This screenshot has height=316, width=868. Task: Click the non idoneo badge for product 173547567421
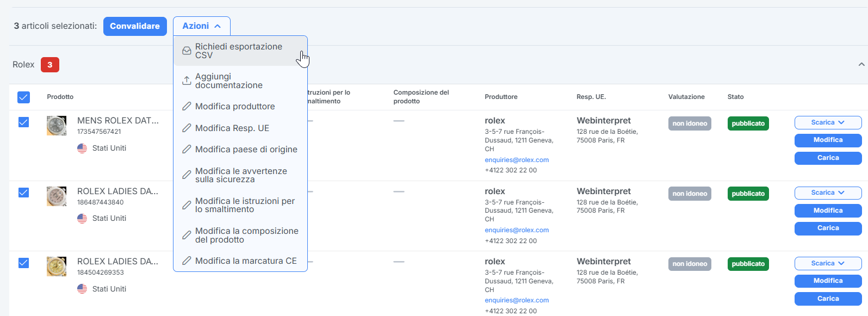click(x=690, y=123)
